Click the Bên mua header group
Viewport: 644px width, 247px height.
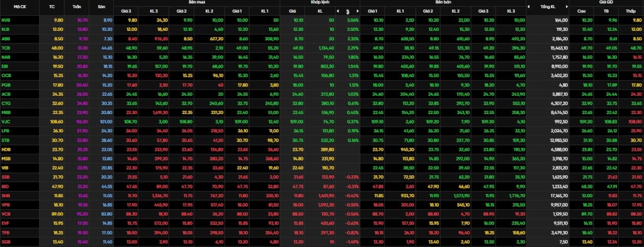click(x=197, y=3)
